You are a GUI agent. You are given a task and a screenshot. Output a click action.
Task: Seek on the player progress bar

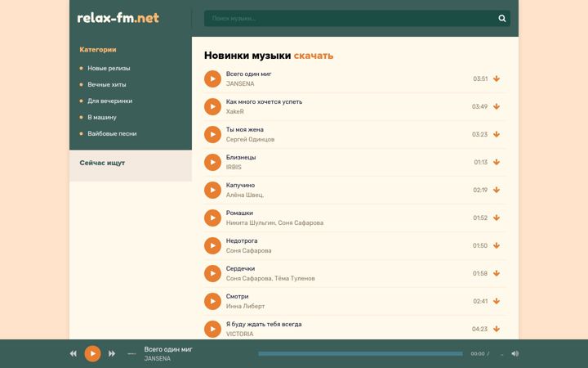360,354
